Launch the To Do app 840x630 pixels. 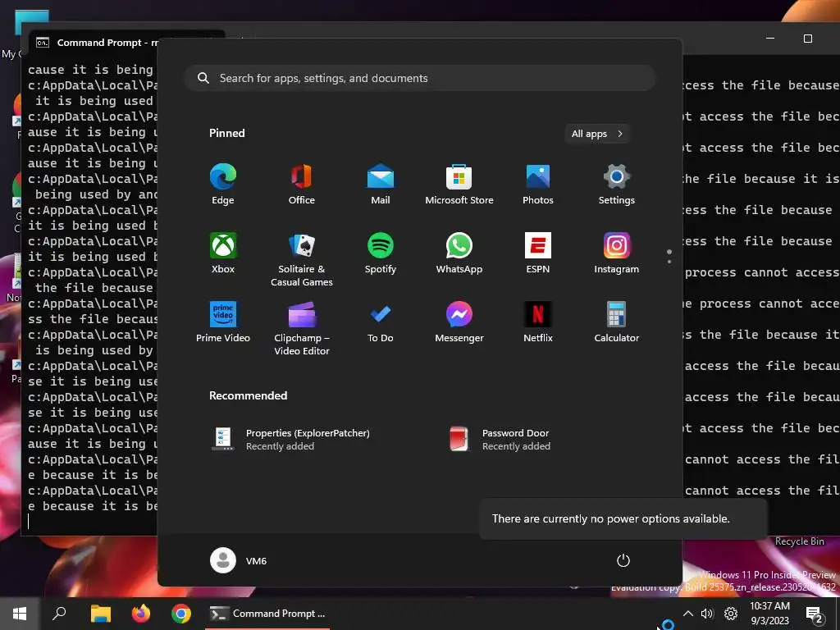(x=381, y=322)
